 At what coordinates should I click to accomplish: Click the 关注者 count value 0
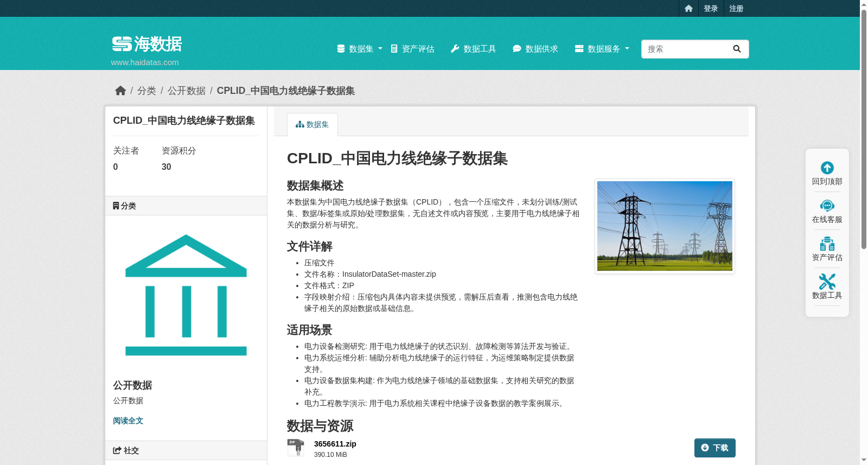pyautogui.click(x=116, y=167)
